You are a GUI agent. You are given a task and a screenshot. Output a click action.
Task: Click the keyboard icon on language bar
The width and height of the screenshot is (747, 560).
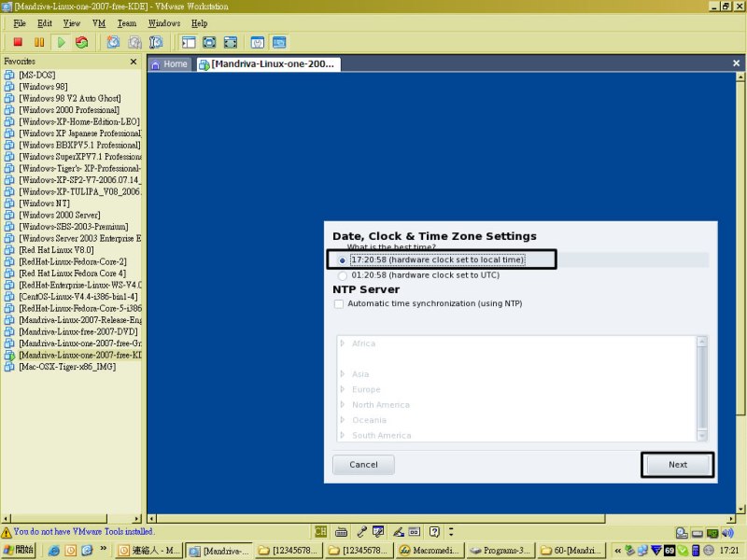(x=341, y=532)
